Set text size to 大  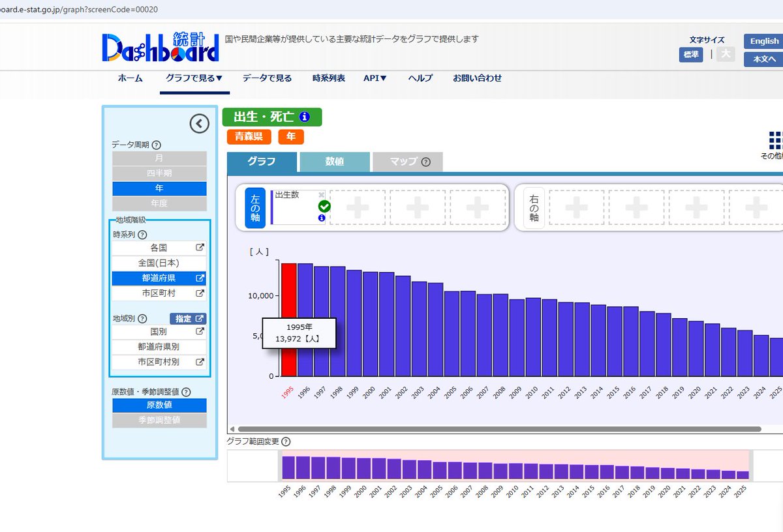(x=726, y=54)
